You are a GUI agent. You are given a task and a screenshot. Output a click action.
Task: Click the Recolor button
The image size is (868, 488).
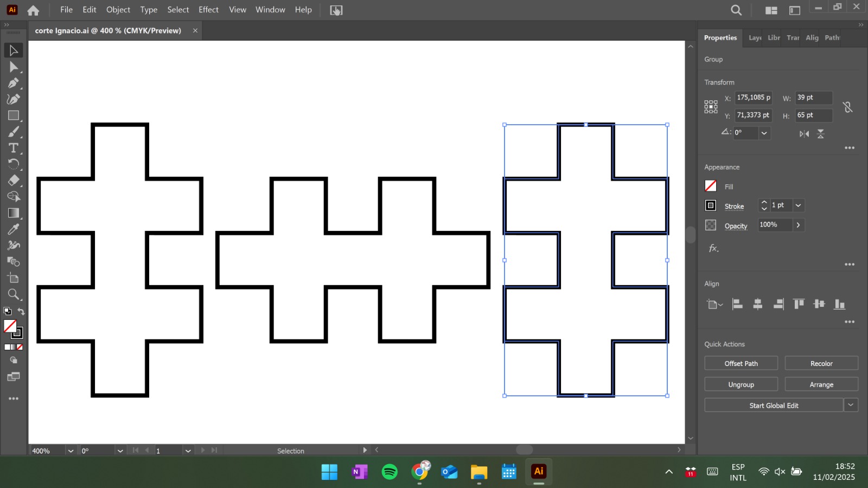[821, 363]
